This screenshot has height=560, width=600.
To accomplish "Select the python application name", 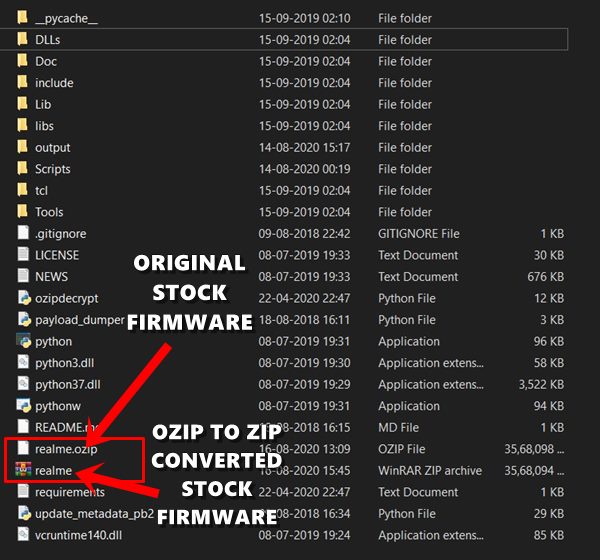I will [x=53, y=341].
